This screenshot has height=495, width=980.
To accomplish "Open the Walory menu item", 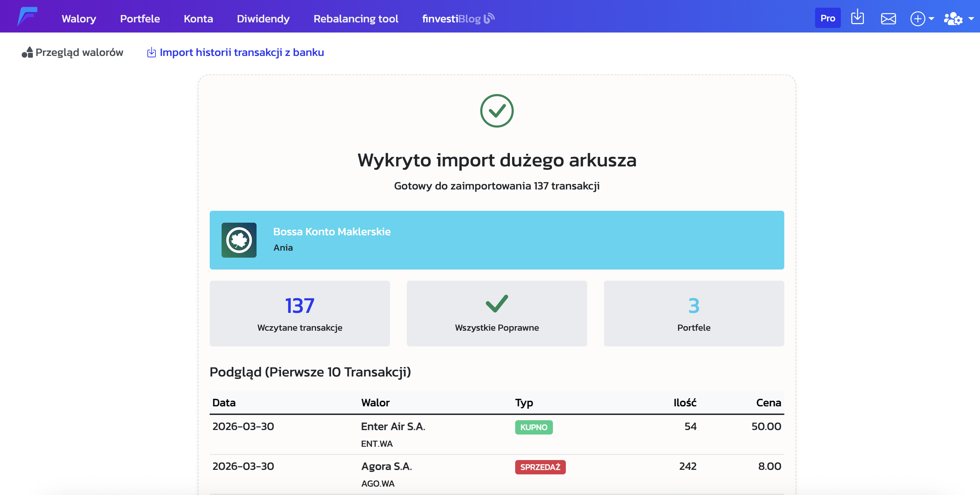I will click(x=79, y=18).
